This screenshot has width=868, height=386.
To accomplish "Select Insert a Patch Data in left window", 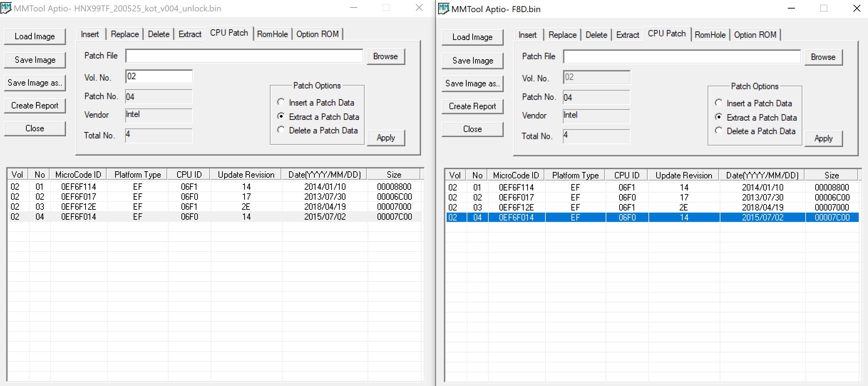I will 281,102.
